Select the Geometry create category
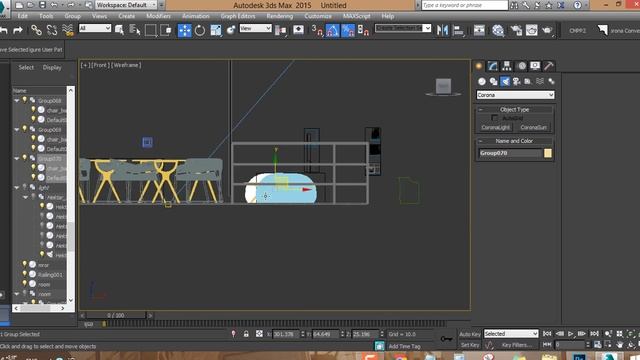 tap(482, 81)
